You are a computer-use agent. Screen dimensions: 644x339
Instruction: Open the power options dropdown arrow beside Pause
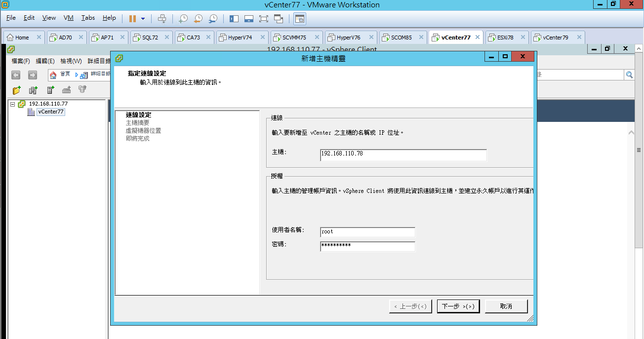[x=143, y=19]
